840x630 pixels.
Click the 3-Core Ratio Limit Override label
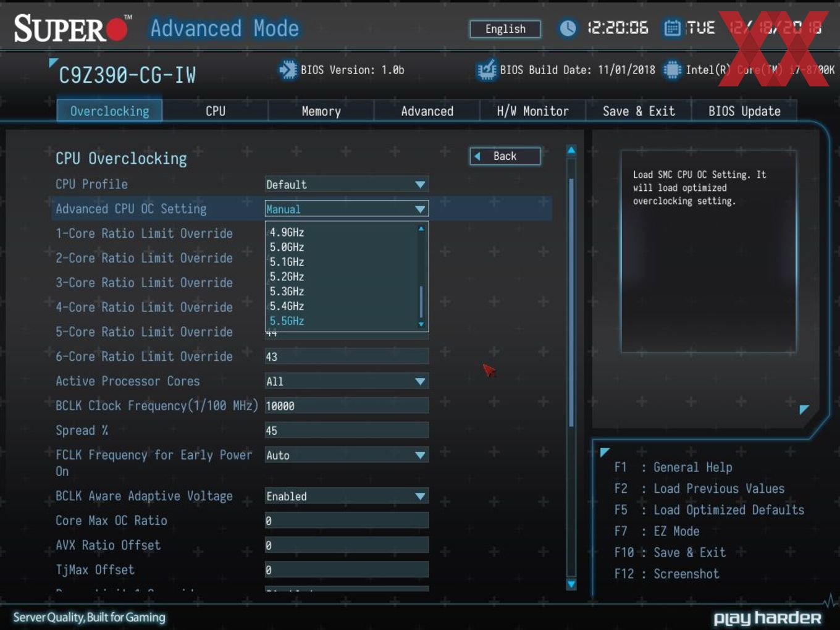145,283
